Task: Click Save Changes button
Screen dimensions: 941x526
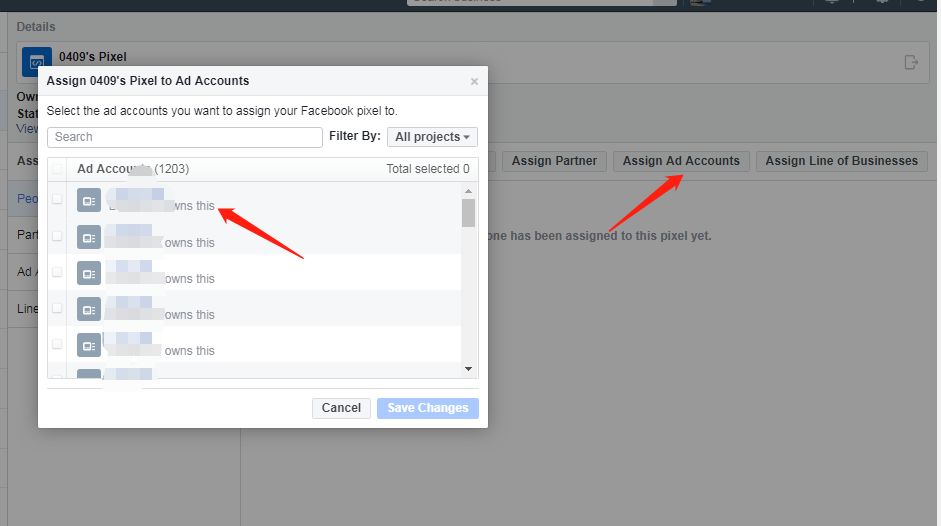Action: pos(428,408)
